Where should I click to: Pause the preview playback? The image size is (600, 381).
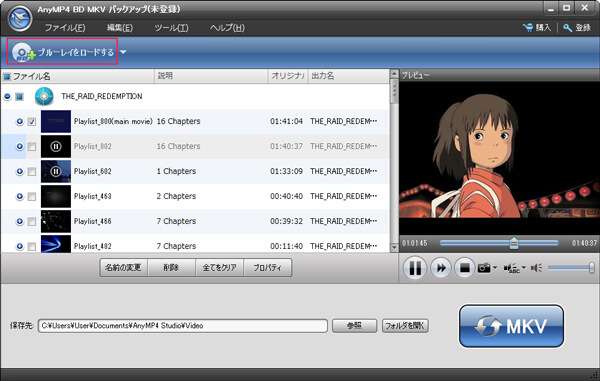point(415,268)
